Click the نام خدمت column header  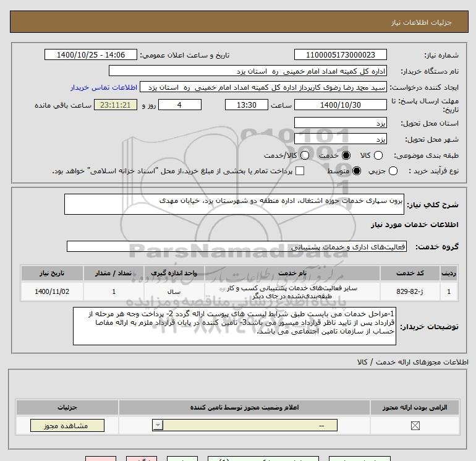point(292,273)
